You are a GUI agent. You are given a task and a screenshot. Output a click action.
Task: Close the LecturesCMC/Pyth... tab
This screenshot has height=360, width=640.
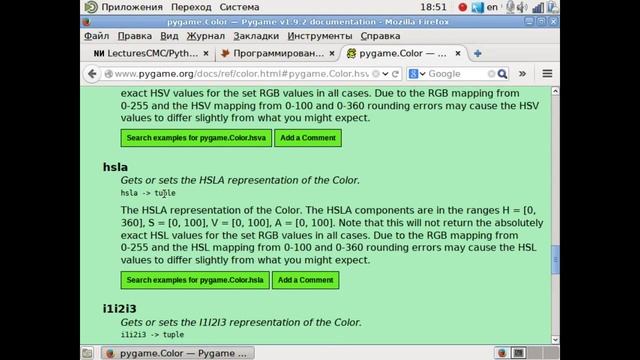click(206, 53)
